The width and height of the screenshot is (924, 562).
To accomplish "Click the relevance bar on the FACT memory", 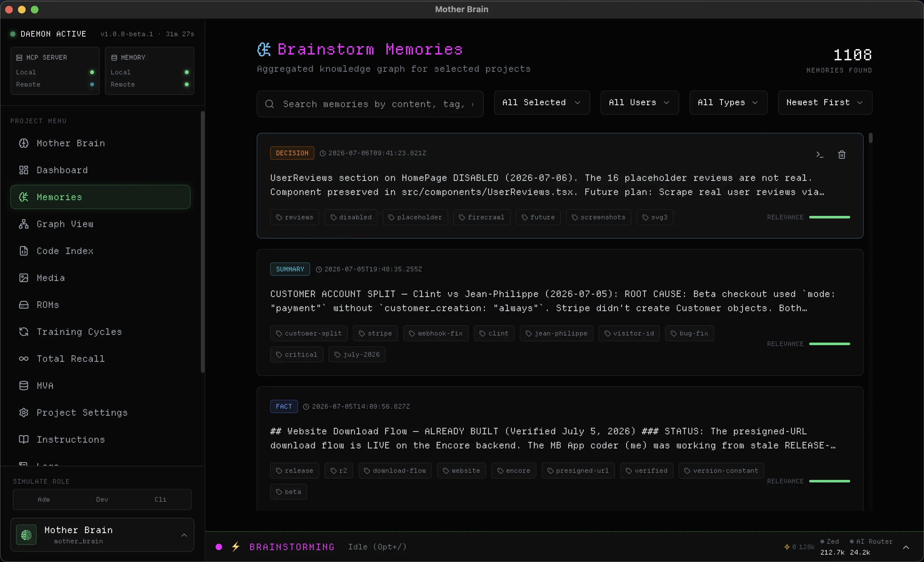I will click(829, 481).
